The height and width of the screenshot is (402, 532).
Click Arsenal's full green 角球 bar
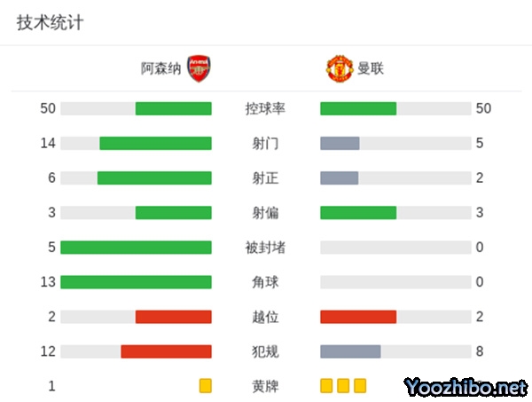[x=137, y=282]
